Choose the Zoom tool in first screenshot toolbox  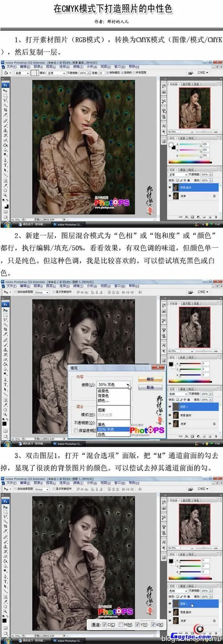click(x=5, y=194)
